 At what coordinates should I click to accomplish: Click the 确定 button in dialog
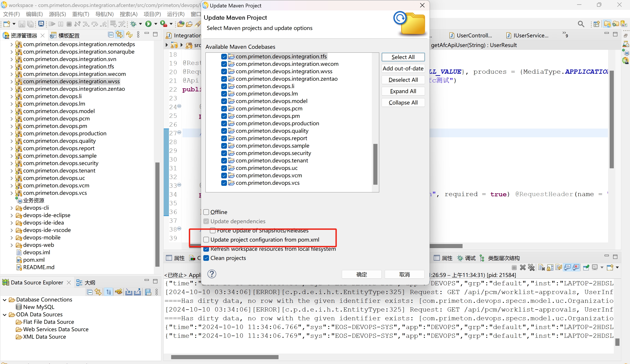pos(361,275)
